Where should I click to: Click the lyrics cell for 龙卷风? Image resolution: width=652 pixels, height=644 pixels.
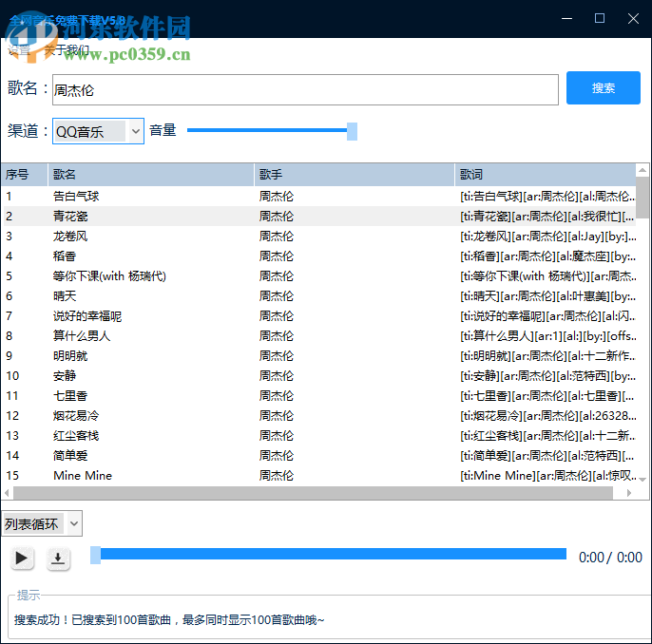547,236
